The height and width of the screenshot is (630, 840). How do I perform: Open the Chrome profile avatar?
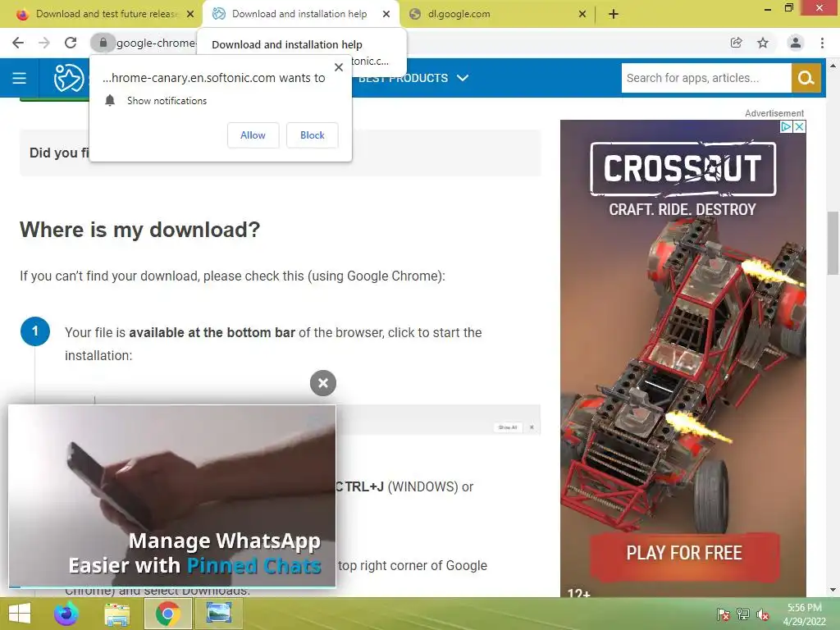(x=796, y=43)
